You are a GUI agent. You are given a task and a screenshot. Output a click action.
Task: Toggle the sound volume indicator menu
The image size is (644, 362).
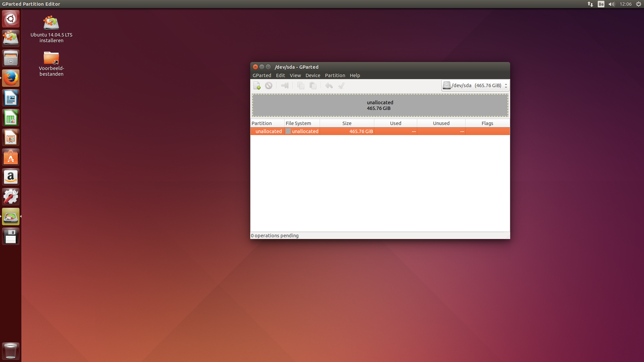pos(611,4)
